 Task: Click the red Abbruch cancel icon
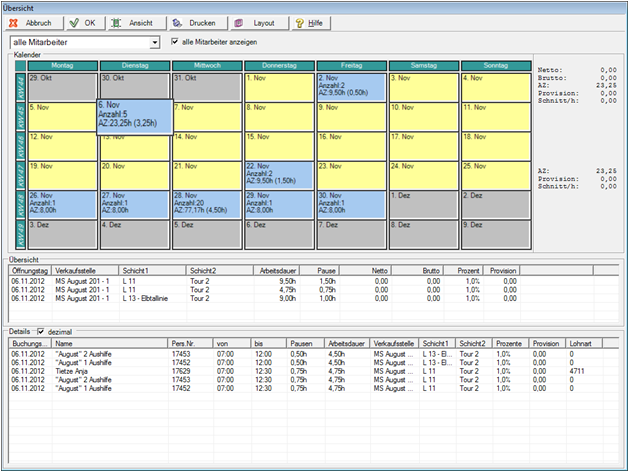13,23
